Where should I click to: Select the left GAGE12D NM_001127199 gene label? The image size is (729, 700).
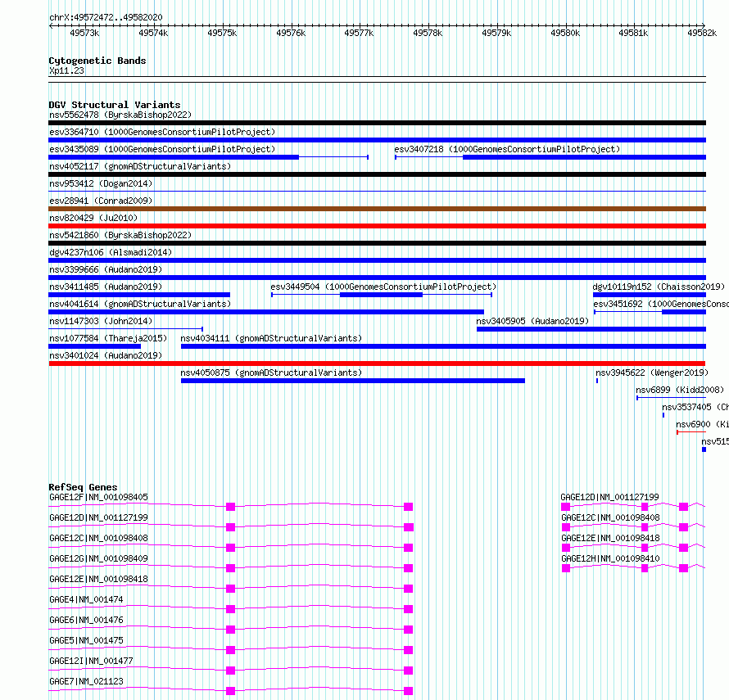(x=98, y=517)
